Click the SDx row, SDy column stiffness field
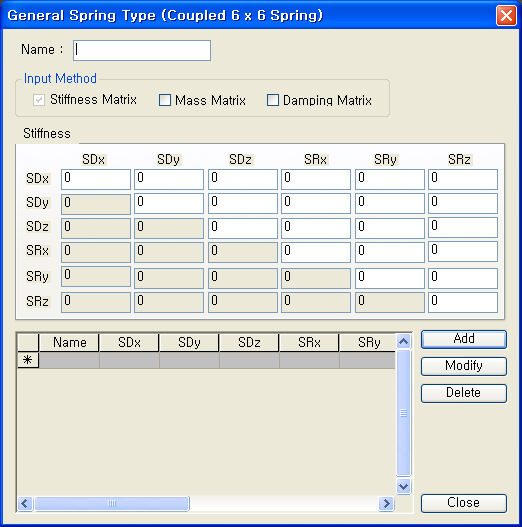The height and width of the screenshot is (527, 522). 169,179
